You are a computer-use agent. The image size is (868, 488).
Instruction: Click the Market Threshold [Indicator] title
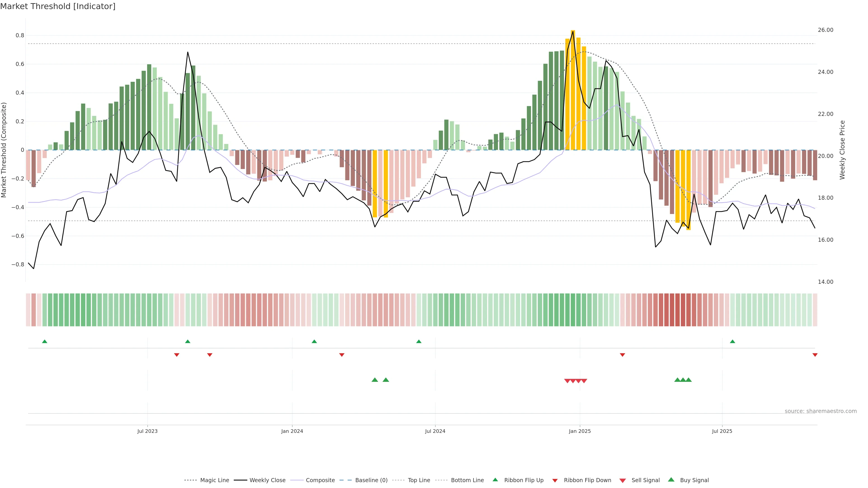click(58, 6)
